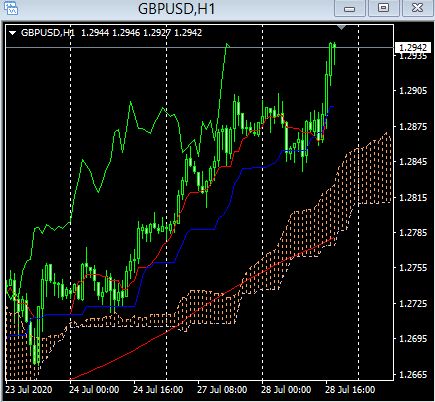The width and height of the screenshot is (435, 402).
Task: Click the 27 Jul 08:00 time label
Action: 222,390
